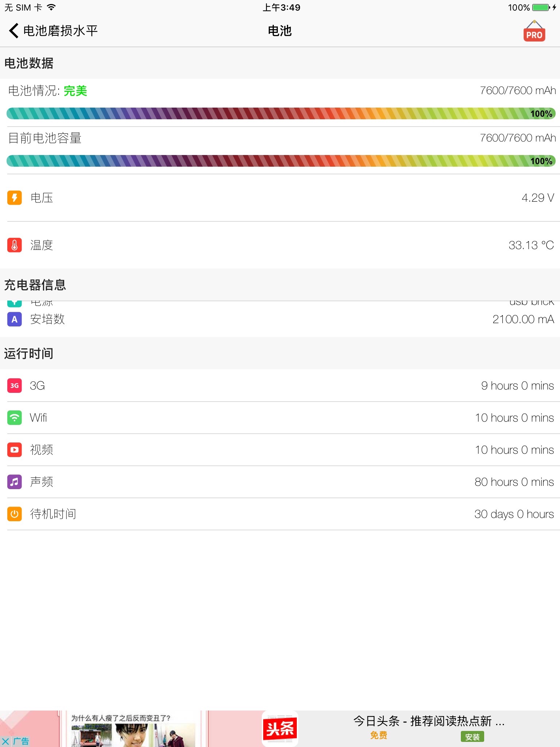Tap the green Wifi runtime icon

point(15,418)
